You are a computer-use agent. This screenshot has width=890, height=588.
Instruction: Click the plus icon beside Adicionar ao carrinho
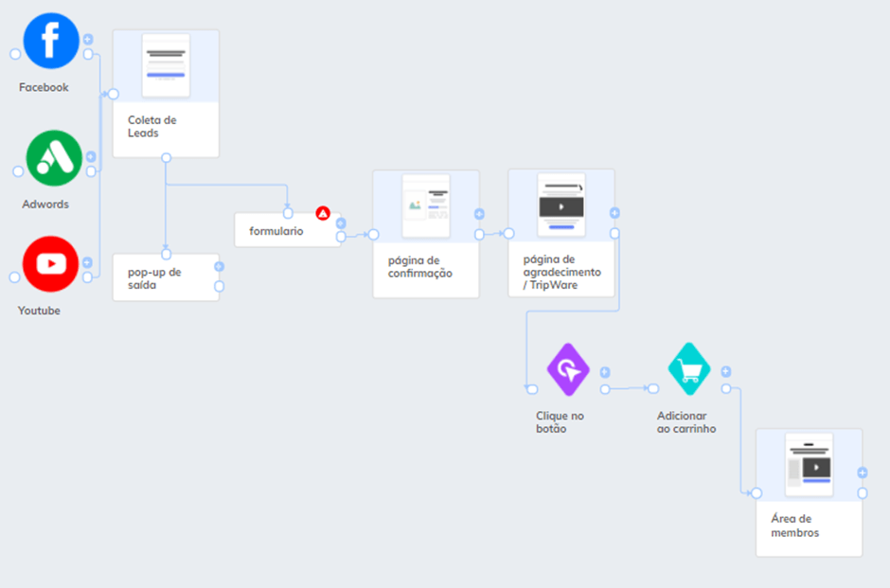tap(726, 371)
